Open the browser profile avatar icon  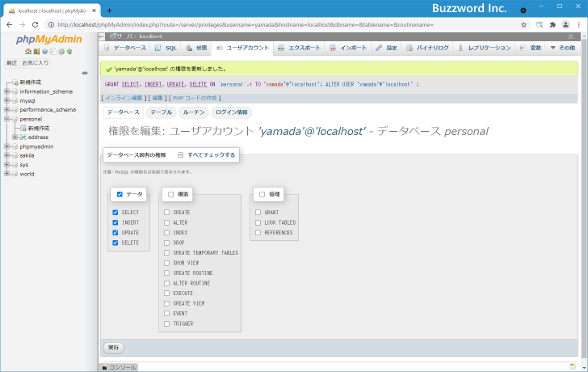tap(565, 25)
